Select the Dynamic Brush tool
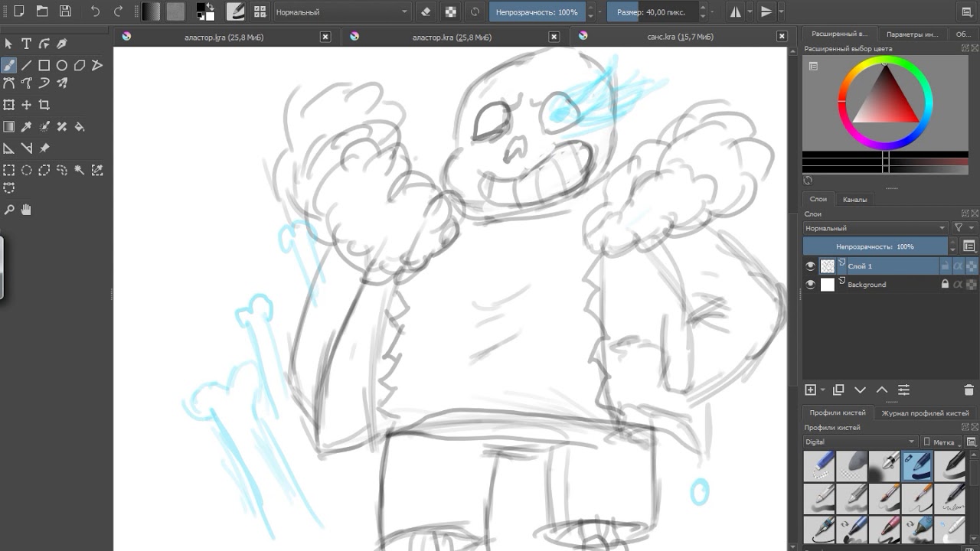This screenshot has width=980, height=551. click(x=44, y=83)
